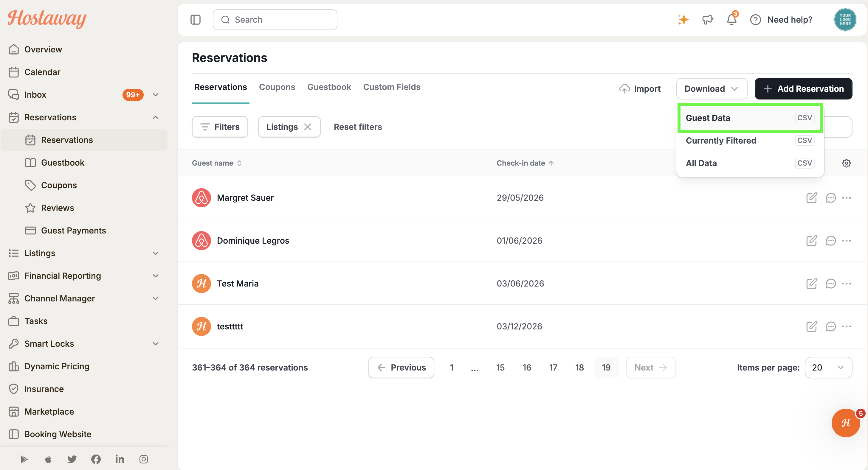Toggle the Download dropdown button

coord(711,88)
